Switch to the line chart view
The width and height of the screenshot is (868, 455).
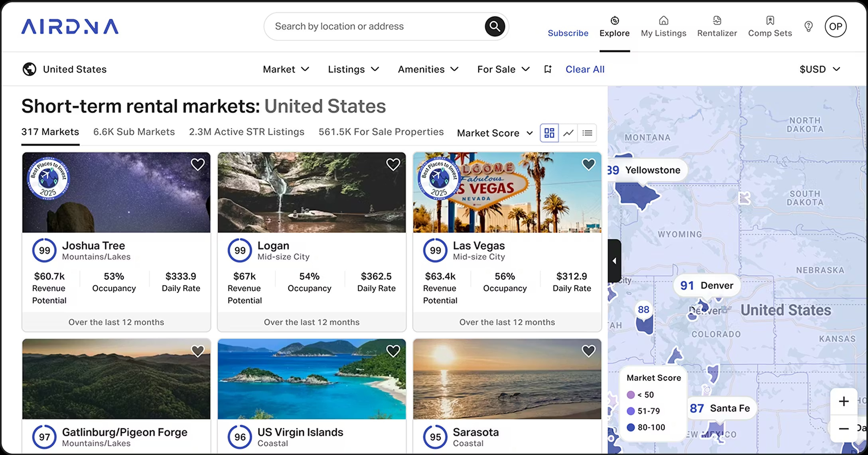(568, 133)
